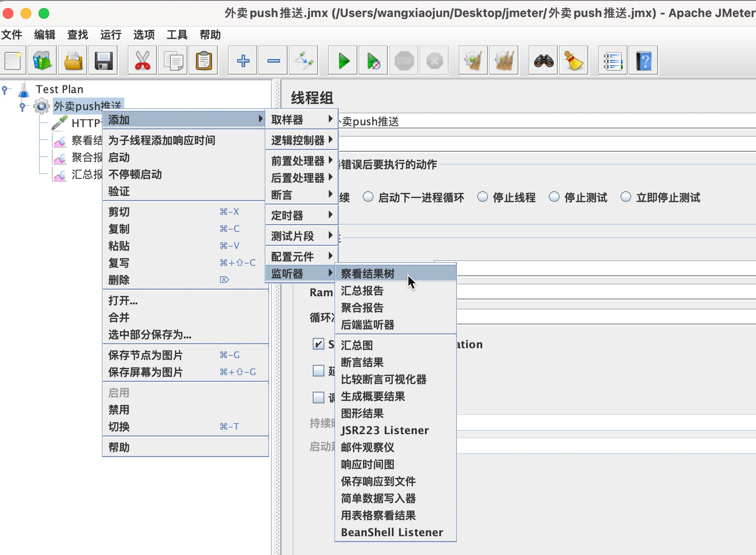Toggle the 延迟创建线程 checkbox
Image resolution: width=756 pixels, height=555 pixels.
coord(319,371)
